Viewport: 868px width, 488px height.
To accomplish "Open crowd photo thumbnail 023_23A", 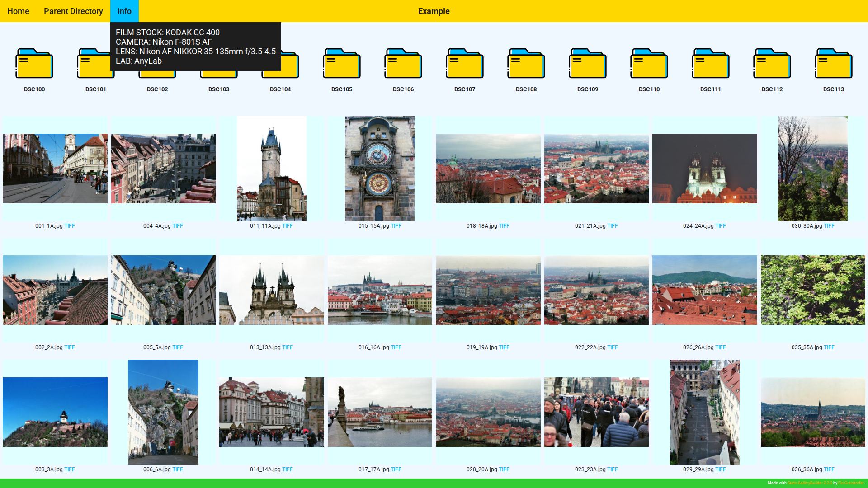I will coord(596,412).
